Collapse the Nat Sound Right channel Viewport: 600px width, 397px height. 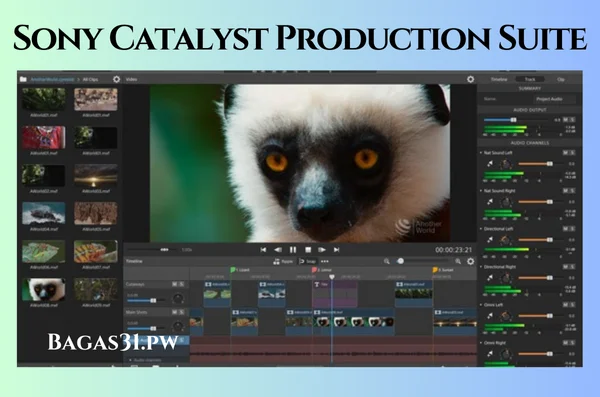click(481, 190)
